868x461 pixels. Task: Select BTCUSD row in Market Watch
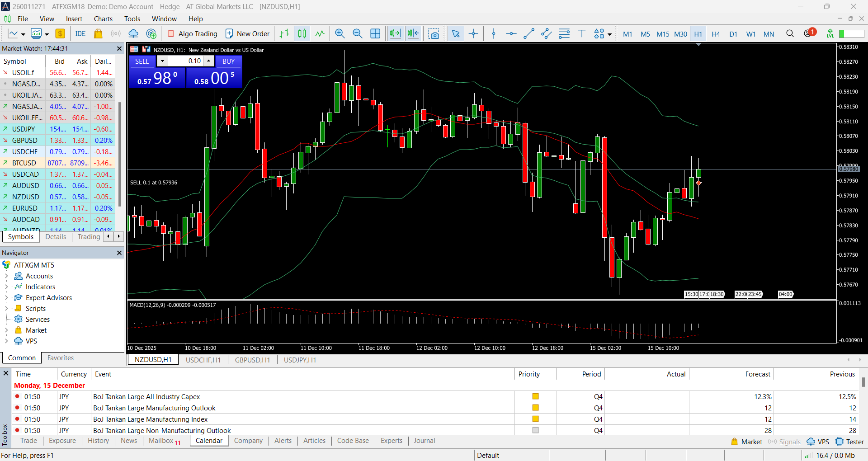coord(58,163)
